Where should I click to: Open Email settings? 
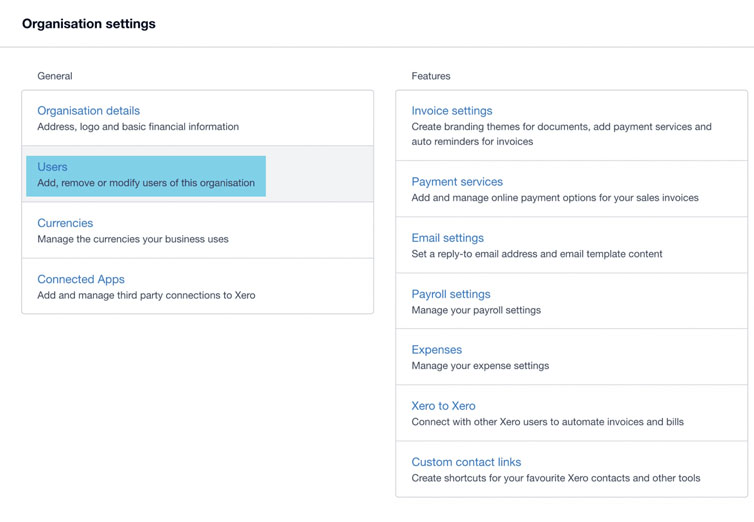point(447,238)
